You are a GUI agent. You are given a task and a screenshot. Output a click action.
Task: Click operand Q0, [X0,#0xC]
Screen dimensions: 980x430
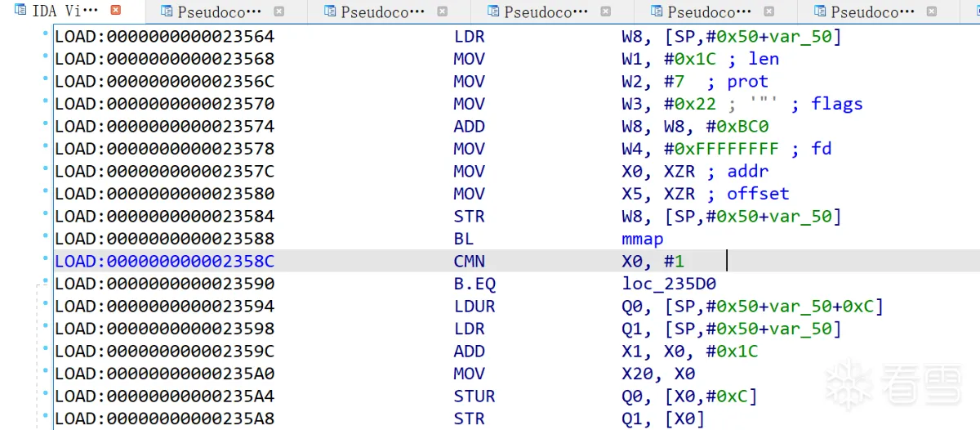[690, 396]
